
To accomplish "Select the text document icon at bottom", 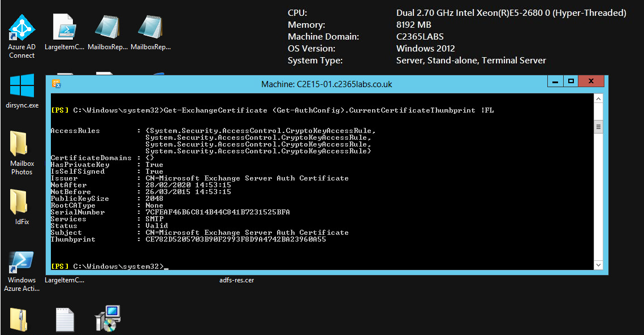I will click(65, 319).
